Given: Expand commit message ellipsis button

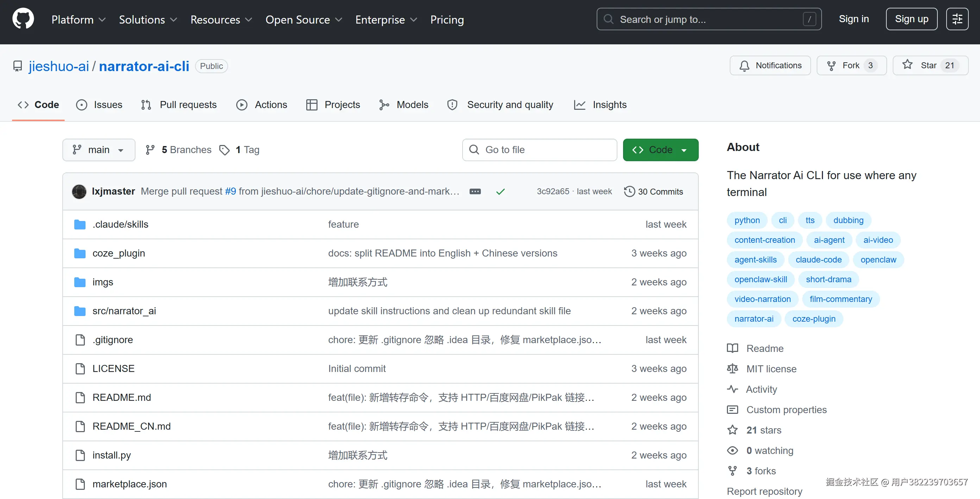Looking at the screenshot, I should 475,191.
